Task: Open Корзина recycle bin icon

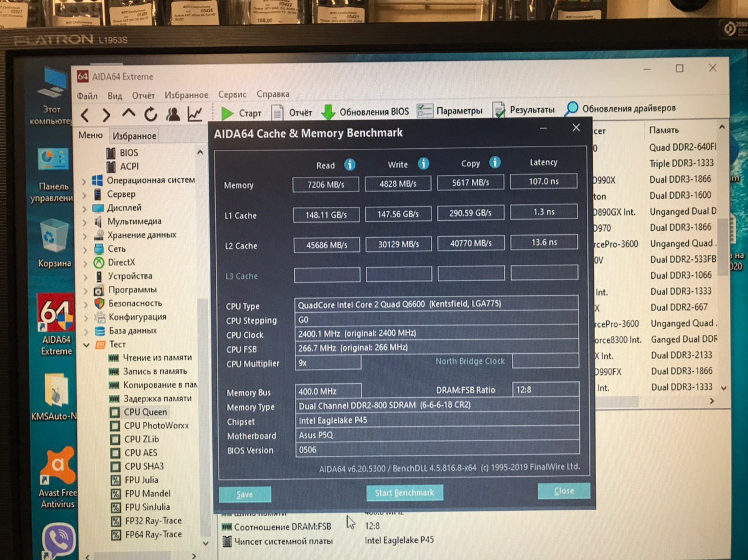Action: click(x=54, y=243)
